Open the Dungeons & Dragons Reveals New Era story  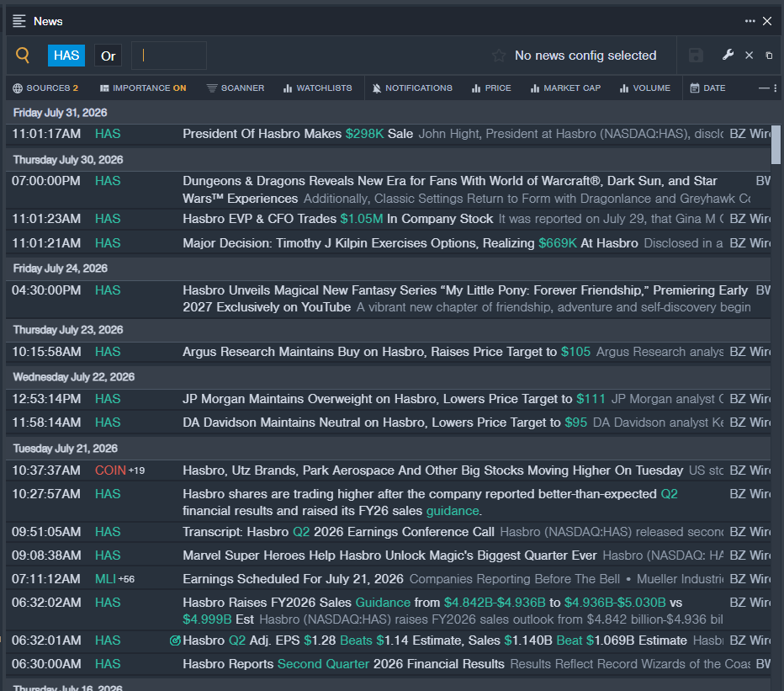[x=450, y=189]
